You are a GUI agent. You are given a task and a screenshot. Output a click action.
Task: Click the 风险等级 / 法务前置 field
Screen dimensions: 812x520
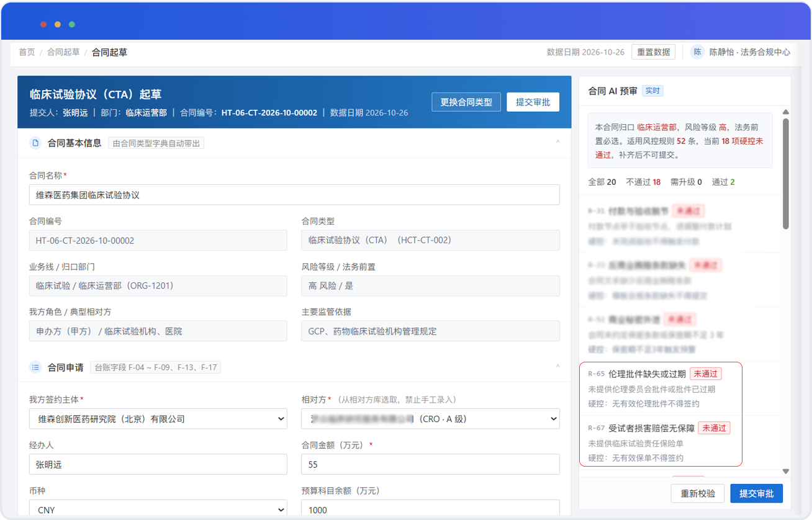[430, 285]
